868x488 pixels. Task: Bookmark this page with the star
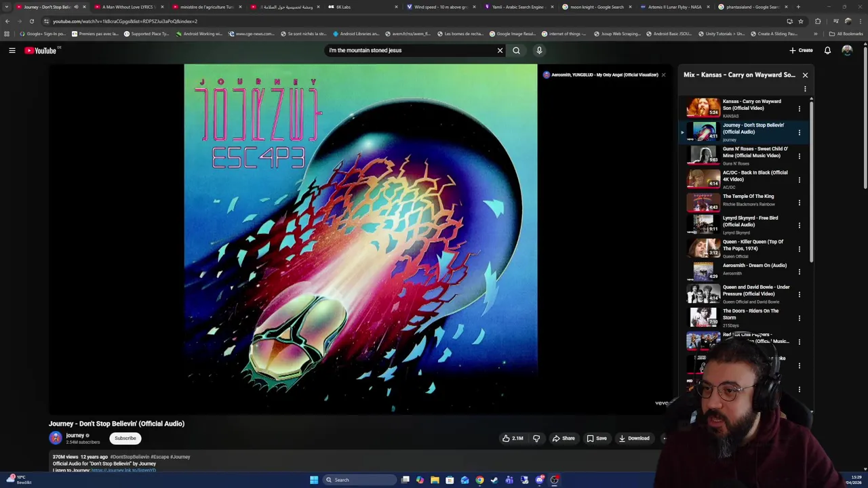click(801, 21)
